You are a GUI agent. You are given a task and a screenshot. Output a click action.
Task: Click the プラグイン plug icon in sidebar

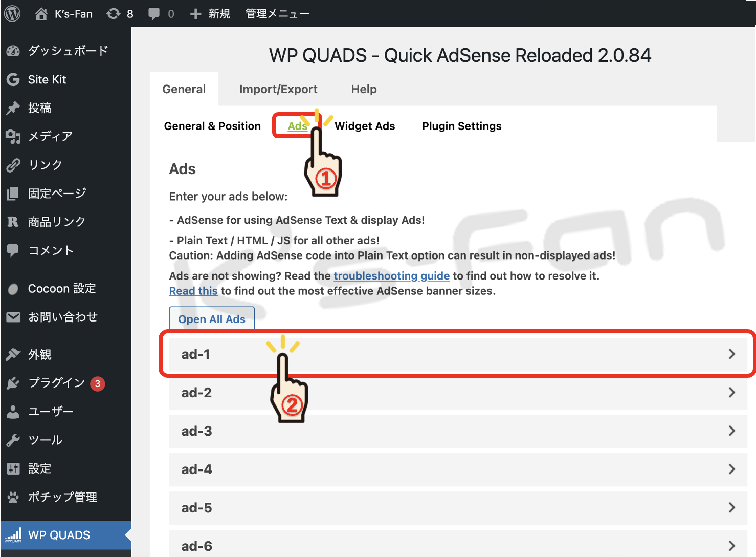(x=13, y=383)
